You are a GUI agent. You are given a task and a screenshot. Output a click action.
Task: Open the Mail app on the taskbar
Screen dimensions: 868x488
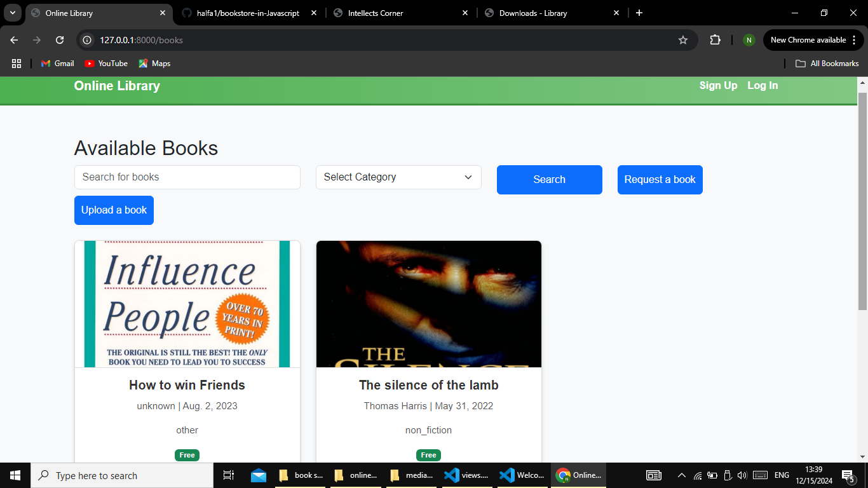(259, 475)
